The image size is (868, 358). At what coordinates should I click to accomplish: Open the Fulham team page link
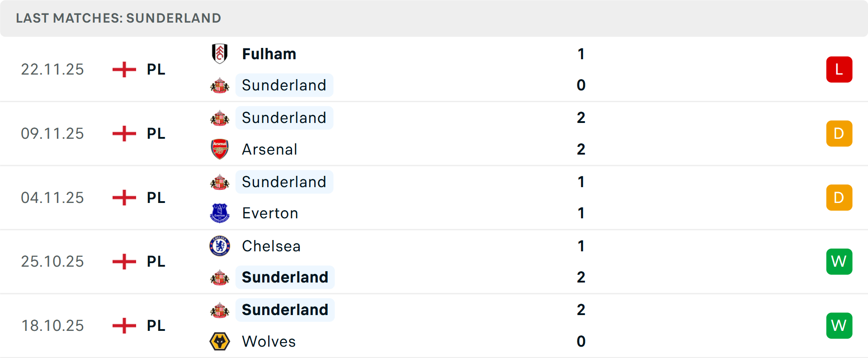pyautogui.click(x=269, y=53)
